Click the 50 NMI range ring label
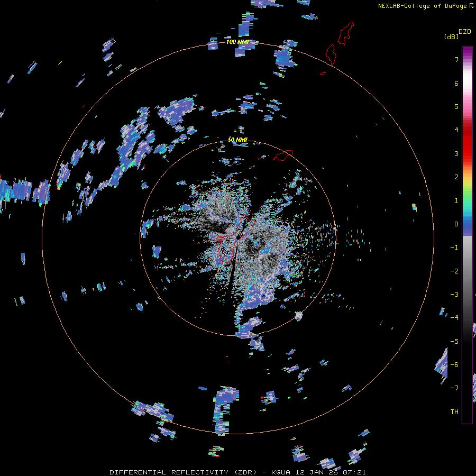 tap(237, 140)
